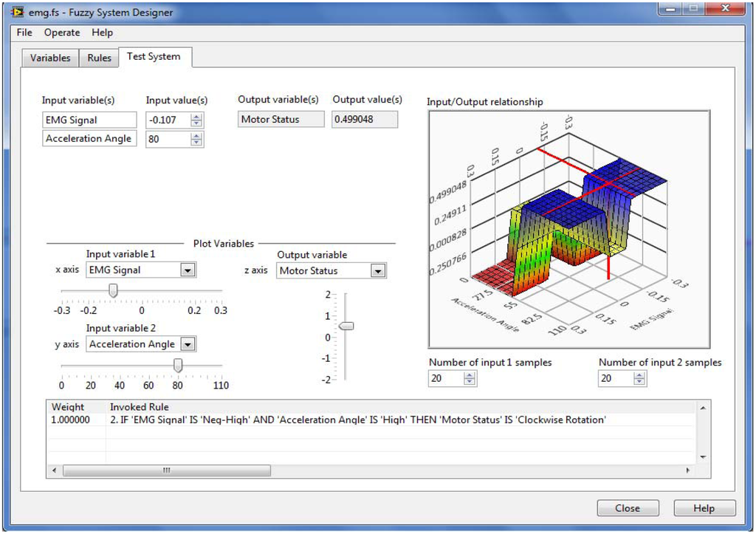Click the EMG Signal input value field
Viewport: 756px width, 534px height.
pos(167,120)
